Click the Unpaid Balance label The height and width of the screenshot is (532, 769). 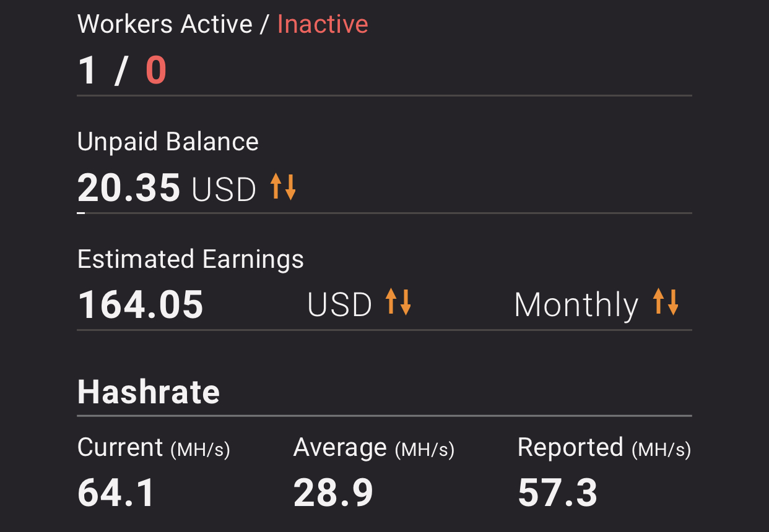[168, 142]
